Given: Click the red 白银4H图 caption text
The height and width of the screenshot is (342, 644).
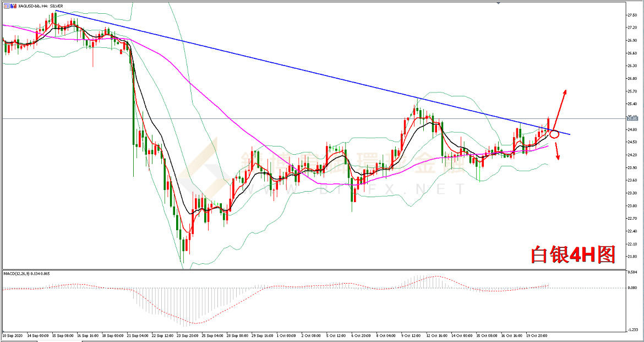Looking at the screenshot, I should pos(572,254).
